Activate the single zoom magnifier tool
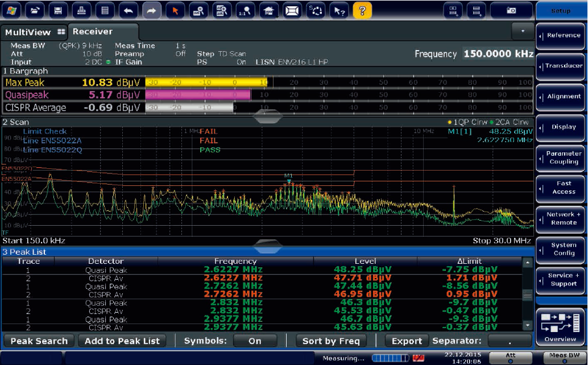The width and height of the screenshot is (588, 365). [x=198, y=10]
